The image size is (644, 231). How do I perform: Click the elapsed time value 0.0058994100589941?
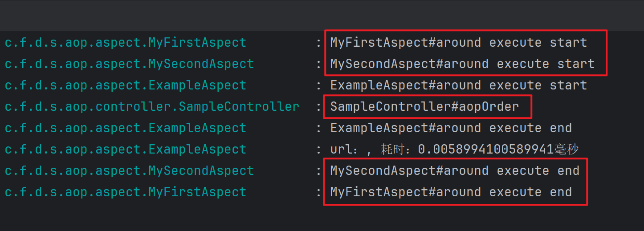(x=485, y=150)
